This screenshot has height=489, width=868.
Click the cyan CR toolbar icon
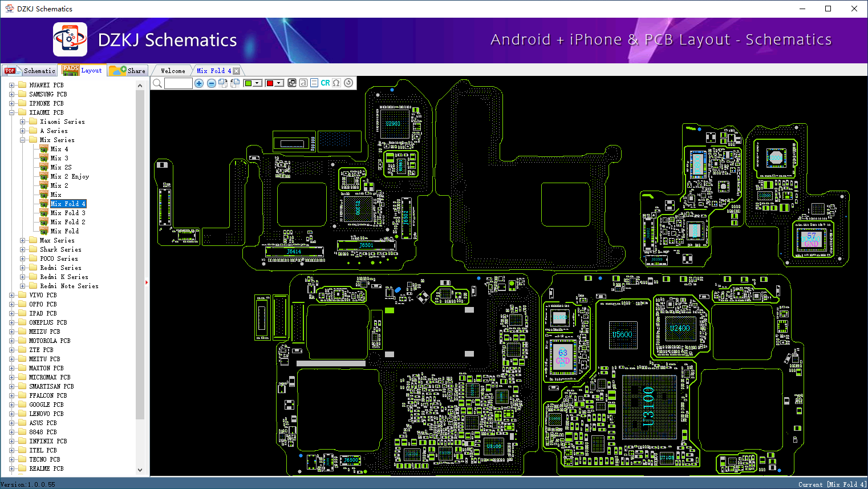(x=325, y=83)
